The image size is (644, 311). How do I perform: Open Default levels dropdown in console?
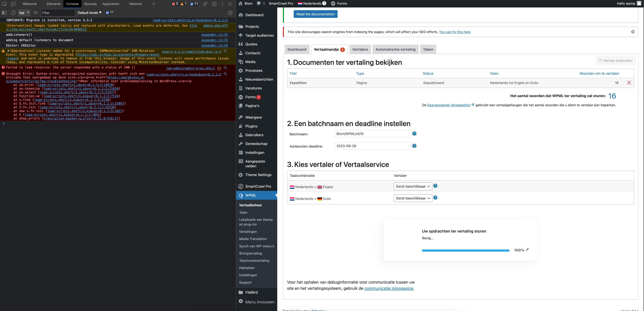coord(90,13)
